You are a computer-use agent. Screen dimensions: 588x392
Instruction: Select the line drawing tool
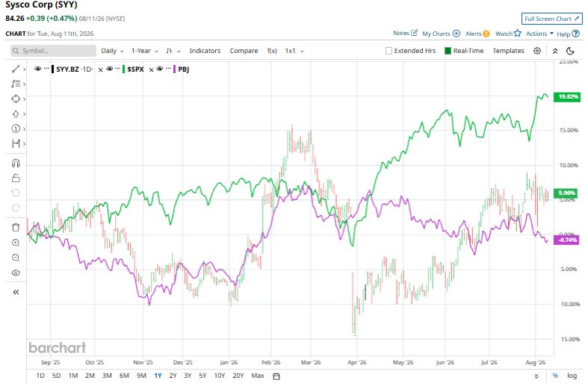point(16,69)
